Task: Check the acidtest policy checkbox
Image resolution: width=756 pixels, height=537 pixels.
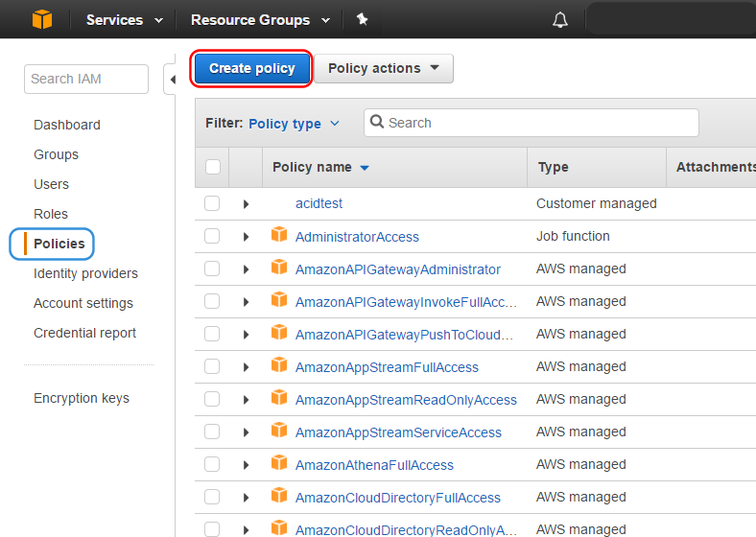Action: [x=212, y=203]
